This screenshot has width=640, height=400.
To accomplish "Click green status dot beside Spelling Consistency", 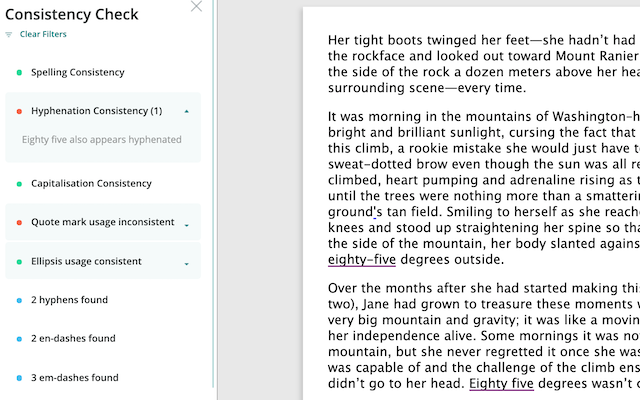I will (19, 73).
